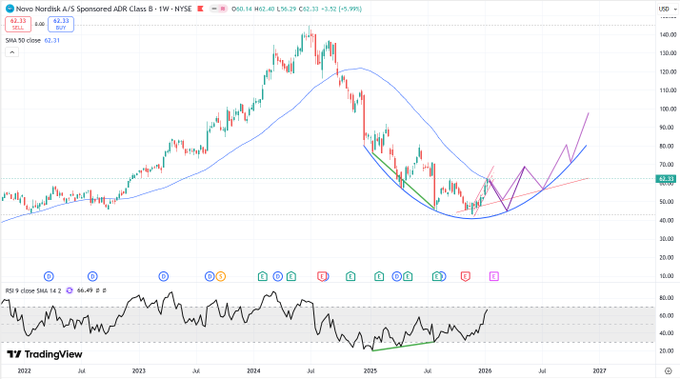This screenshot has height=379, width=680.
Task: Click the 0.00 spread value between SELL and BUY
Action: [x=39, y=24]
